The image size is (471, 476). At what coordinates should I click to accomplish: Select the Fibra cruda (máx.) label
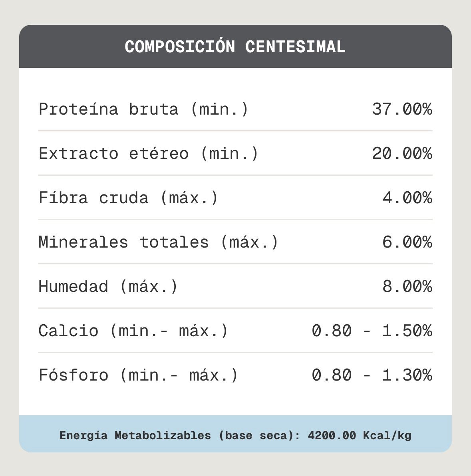click(128, 198)
